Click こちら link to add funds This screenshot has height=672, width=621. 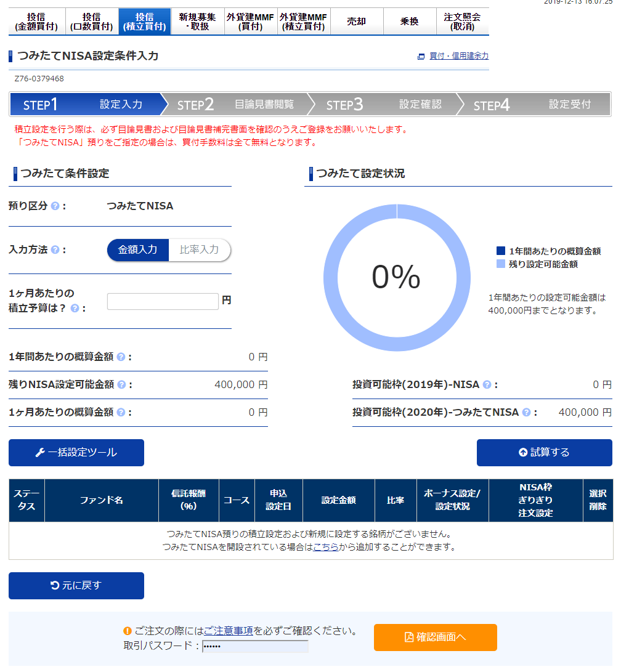(326, 548)
